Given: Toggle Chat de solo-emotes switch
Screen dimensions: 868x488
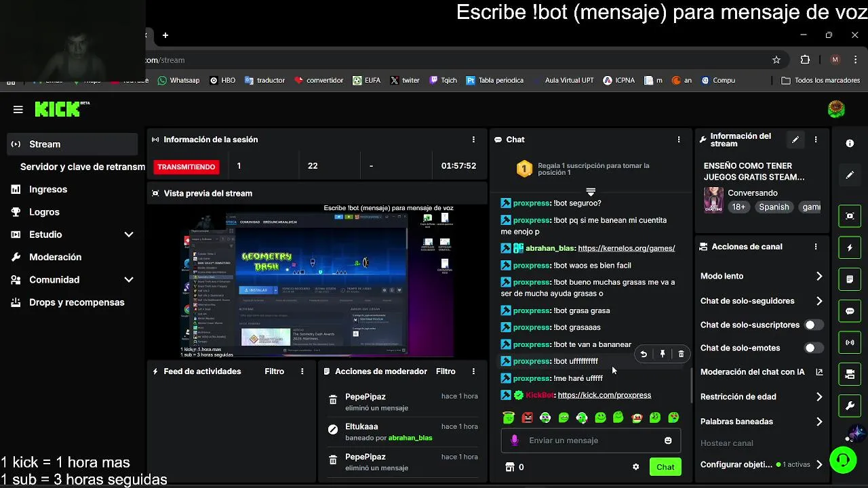Looking at the screenshot, I should point(814,348).
